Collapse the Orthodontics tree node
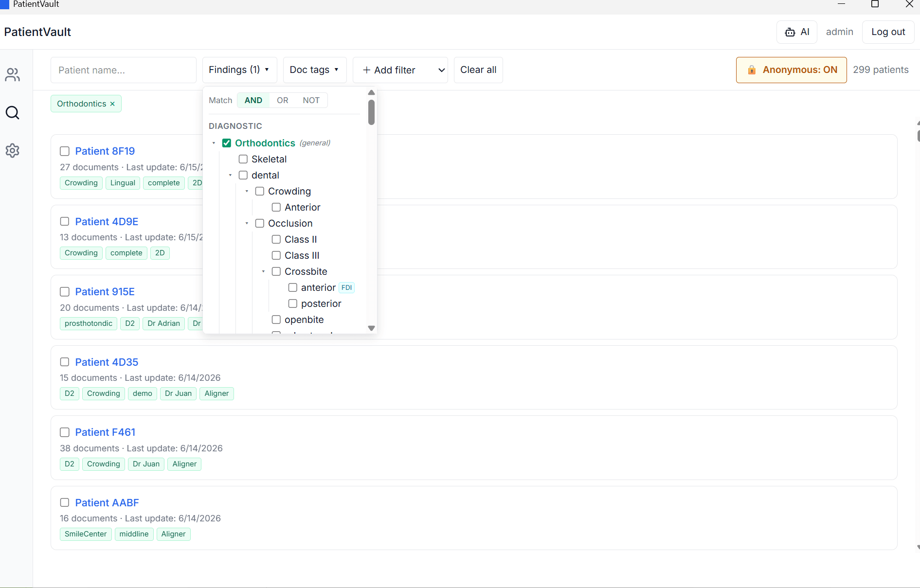 click(x=214, y=143)
